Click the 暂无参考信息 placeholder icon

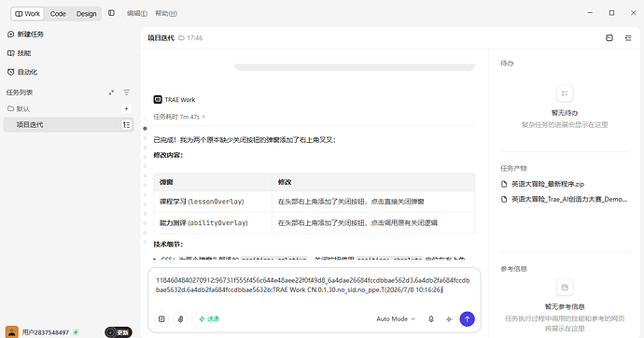click(x=565, y=287)
